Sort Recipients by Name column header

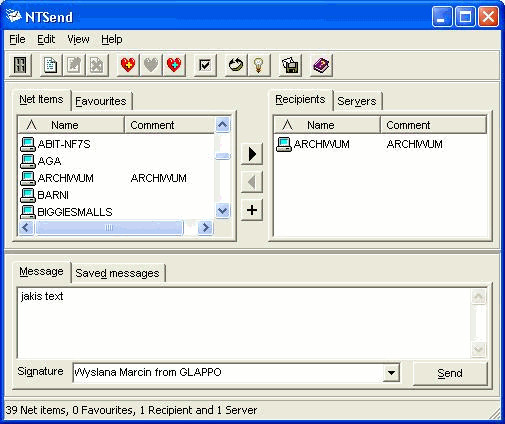click(x=327, y=125)
